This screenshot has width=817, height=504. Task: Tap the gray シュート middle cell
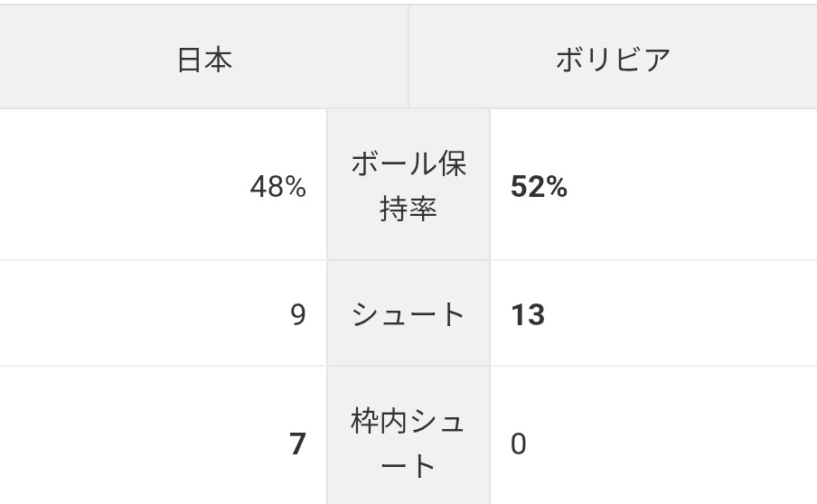(x=408, y=314)
